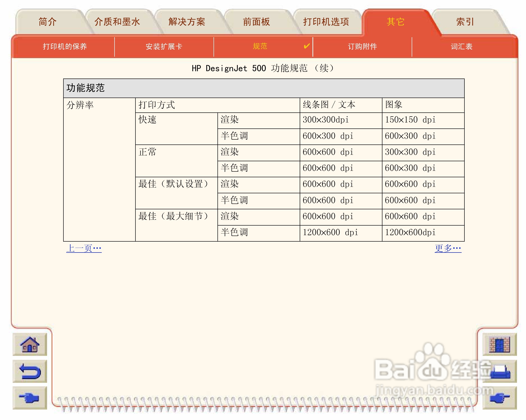Switch to 介质和墨水 tab
The width and height of the screenshot is (526, 420).
[x=117, y=22]
